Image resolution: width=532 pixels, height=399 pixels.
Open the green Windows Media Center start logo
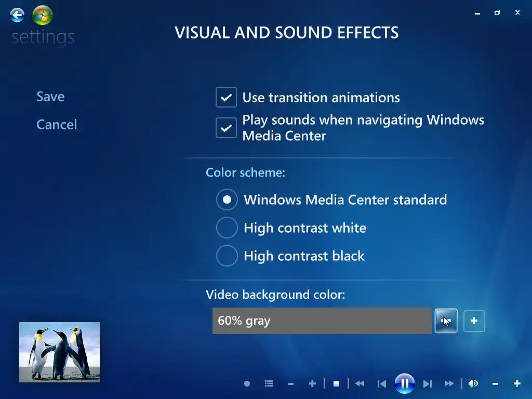coord(43,15)
